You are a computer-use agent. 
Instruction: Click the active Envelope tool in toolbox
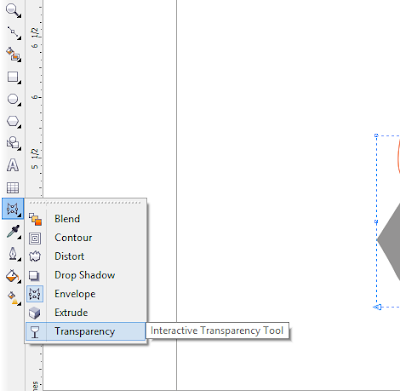pos(13,209)
